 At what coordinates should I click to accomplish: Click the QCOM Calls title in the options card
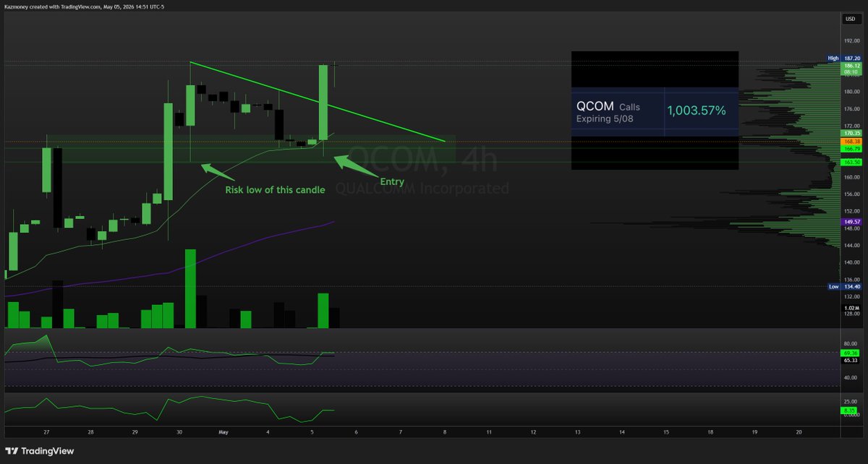click(x=608, y=106)
